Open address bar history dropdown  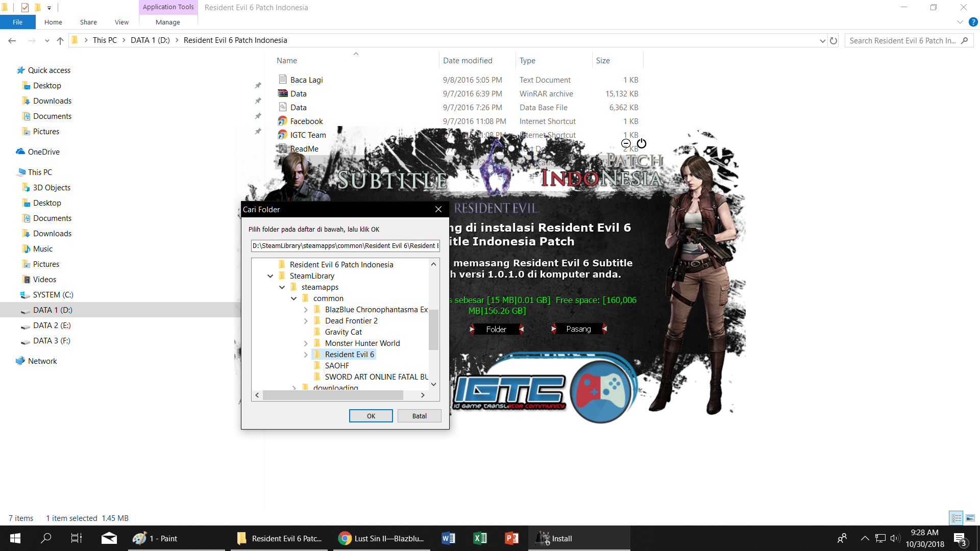pos(822,41)
